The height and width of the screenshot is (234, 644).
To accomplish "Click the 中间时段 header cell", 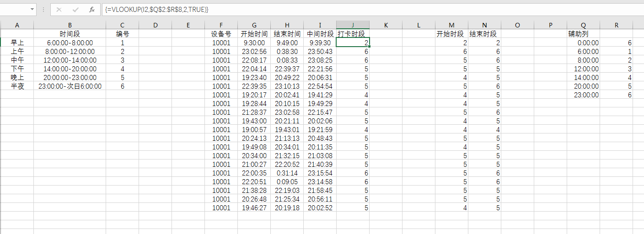I will 320,34.
